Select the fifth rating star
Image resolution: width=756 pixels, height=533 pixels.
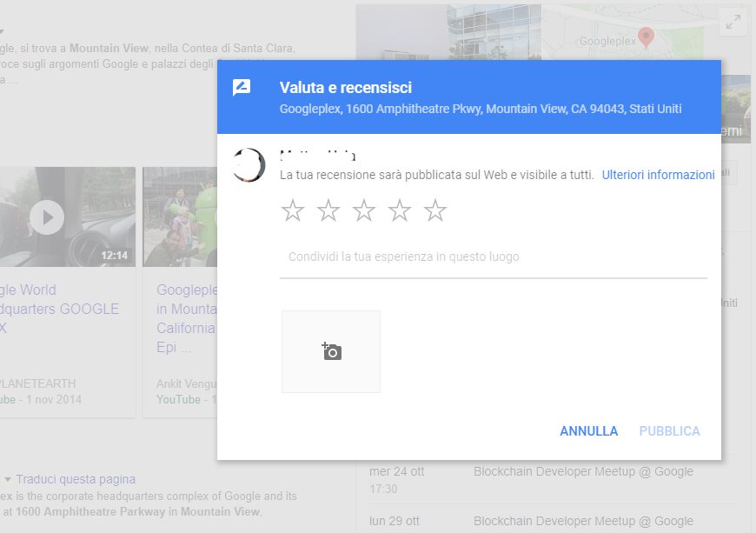pos(435,210)
